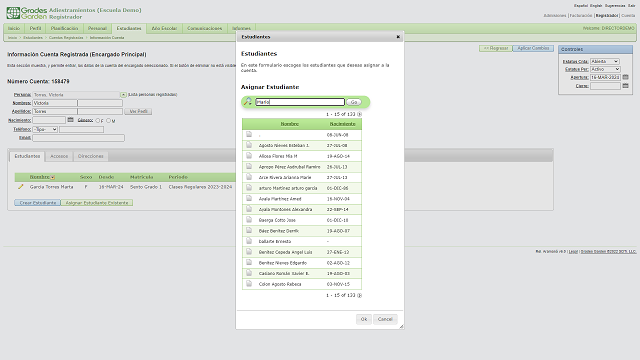Select document icon for Baerga Cotto Jose row

(x=249, y=220)
